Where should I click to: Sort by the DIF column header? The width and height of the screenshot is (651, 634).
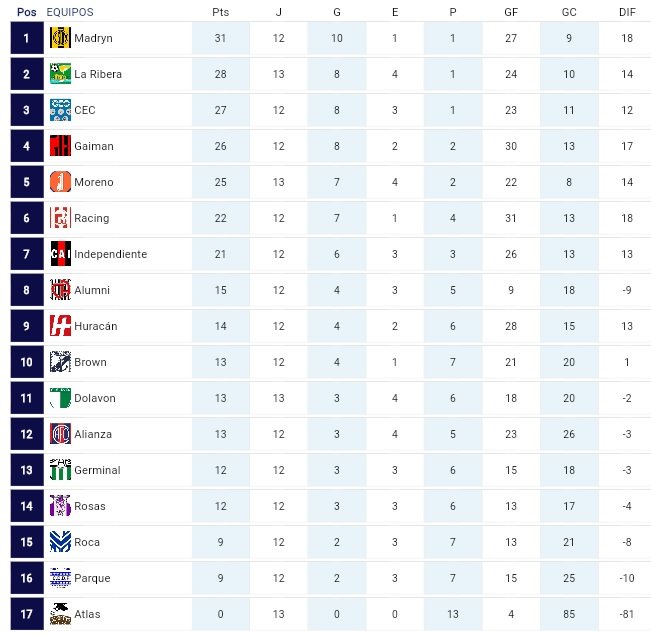click(627, 12)
